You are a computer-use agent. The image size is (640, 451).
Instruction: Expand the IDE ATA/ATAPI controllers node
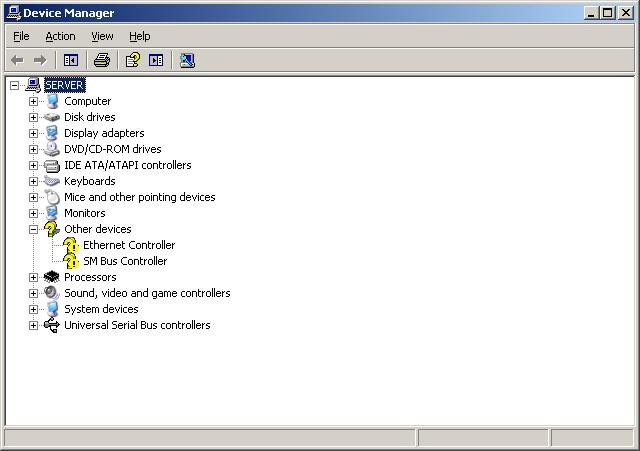(x=33, y=165)
